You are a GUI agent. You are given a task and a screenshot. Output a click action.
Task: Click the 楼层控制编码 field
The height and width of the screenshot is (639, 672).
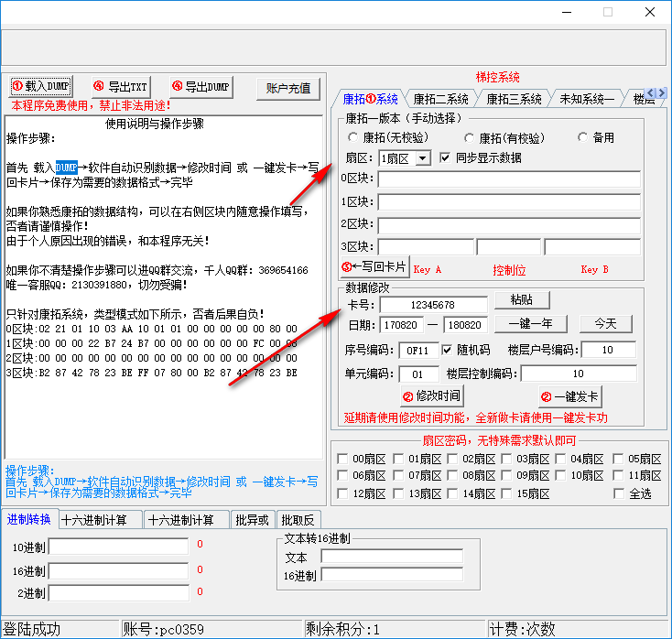pyautogui.click(x=579, y=374)
